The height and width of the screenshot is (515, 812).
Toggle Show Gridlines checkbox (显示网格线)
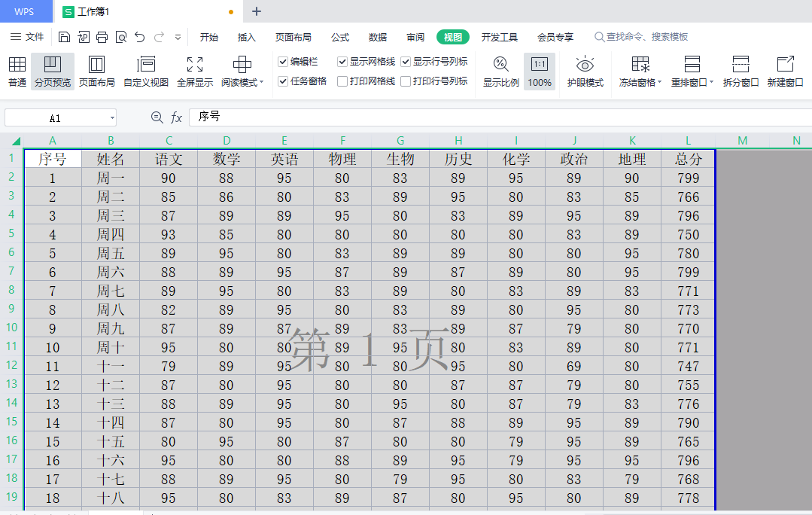(x=342, y=62)
